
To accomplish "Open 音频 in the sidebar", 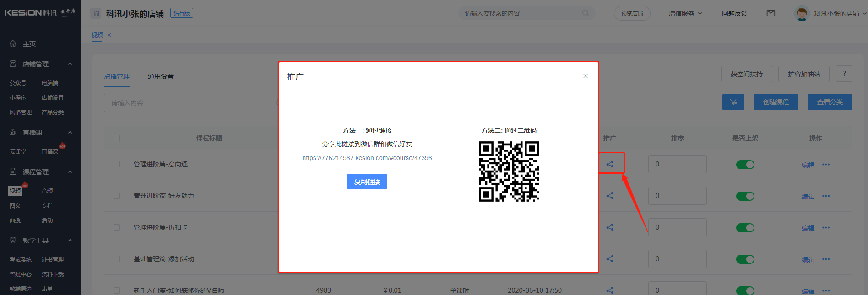I will [x=47, y=191].
